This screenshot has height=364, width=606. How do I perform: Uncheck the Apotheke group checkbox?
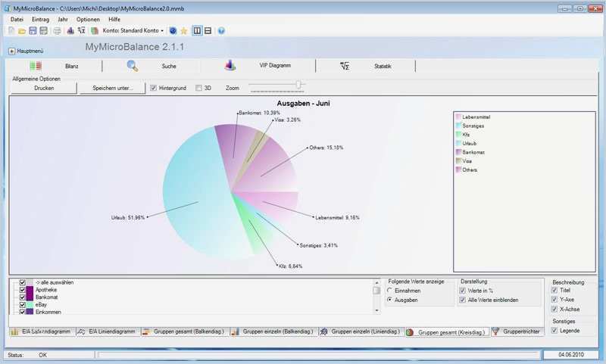pos(23,290)
